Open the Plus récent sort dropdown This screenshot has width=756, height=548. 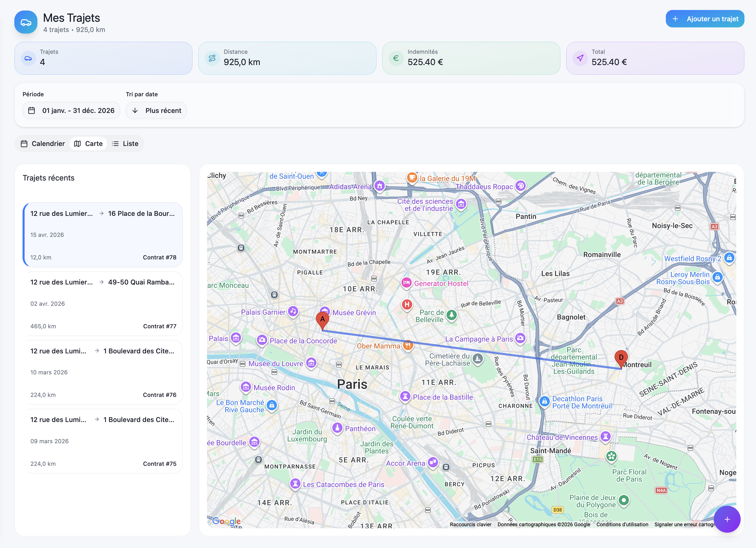[156, 111]
